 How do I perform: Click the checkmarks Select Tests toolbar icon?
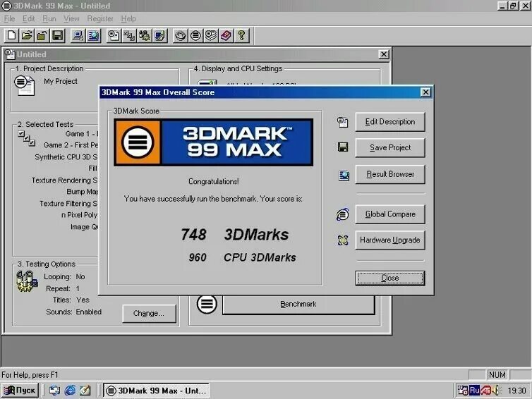point(129,35)
